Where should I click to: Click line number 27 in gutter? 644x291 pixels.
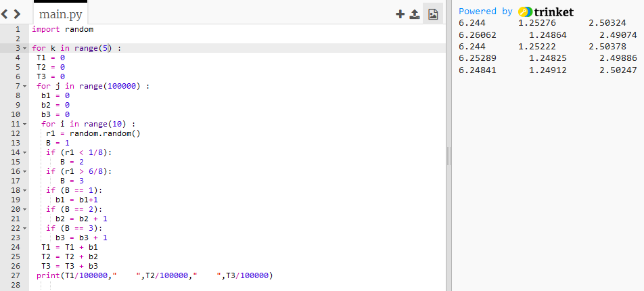[16, 276]
